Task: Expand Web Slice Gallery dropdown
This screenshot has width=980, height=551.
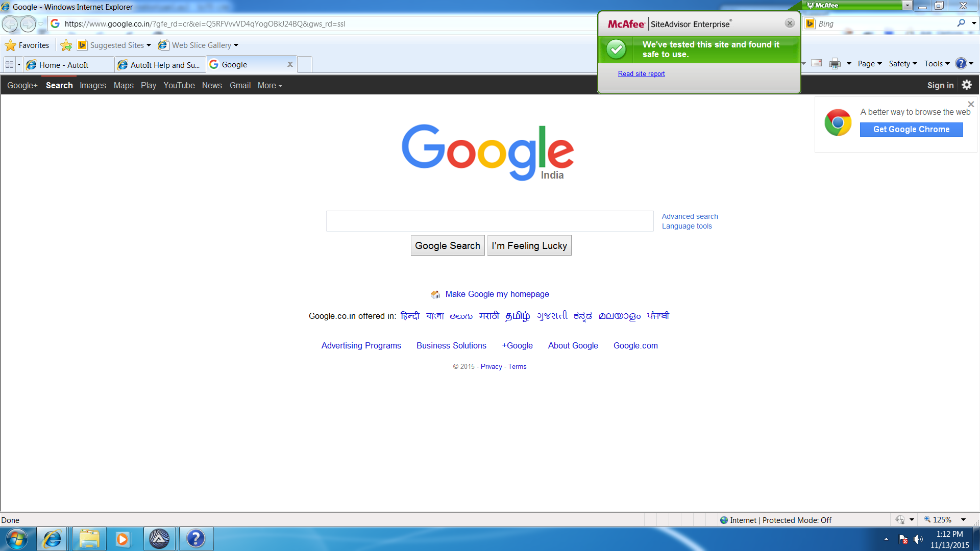Action: (x=236, y=45)
